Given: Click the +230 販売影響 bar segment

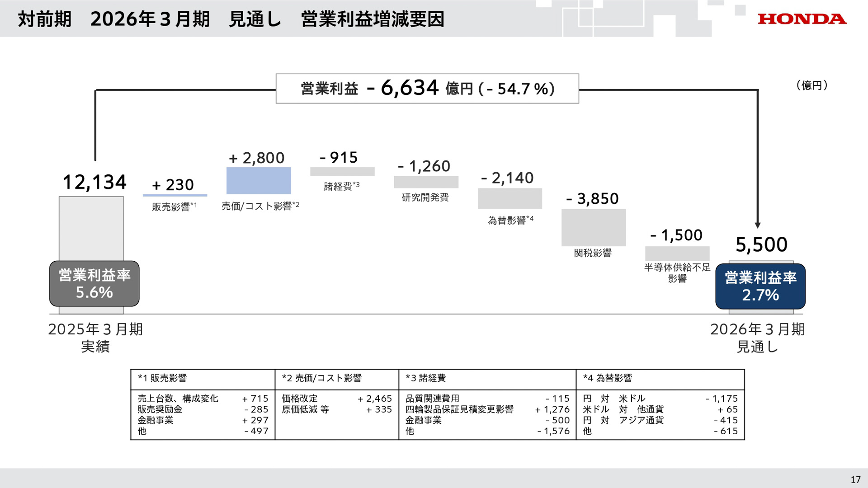Looking at the screenshot, I should tap(175, 195).
